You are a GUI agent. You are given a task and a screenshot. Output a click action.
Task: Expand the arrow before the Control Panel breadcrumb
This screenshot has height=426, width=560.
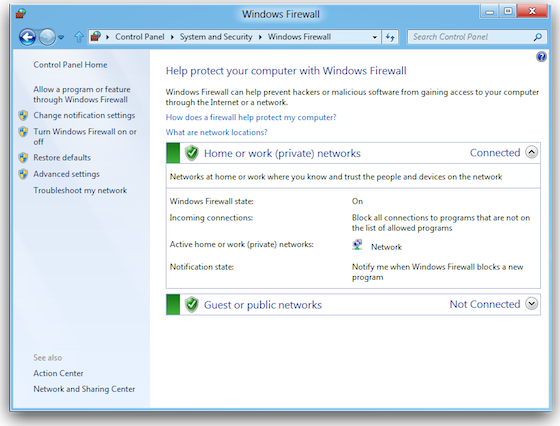(x=108, y=37)
